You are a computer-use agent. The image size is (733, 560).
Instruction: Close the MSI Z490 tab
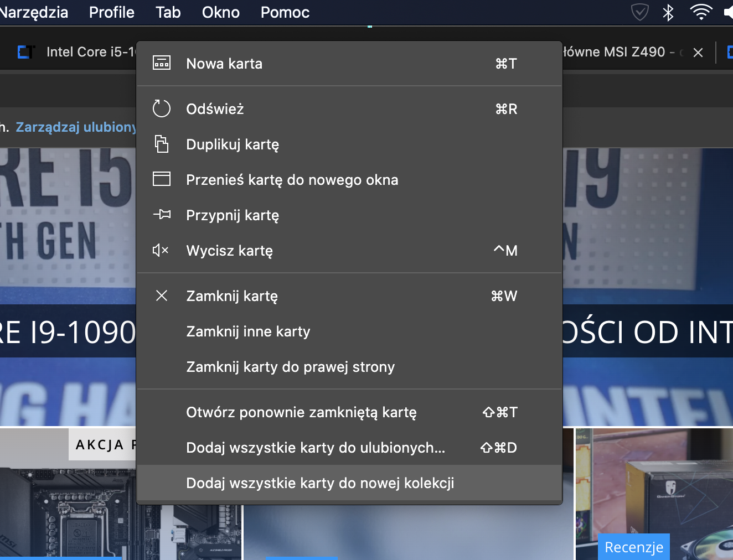[x=698, y=53]
